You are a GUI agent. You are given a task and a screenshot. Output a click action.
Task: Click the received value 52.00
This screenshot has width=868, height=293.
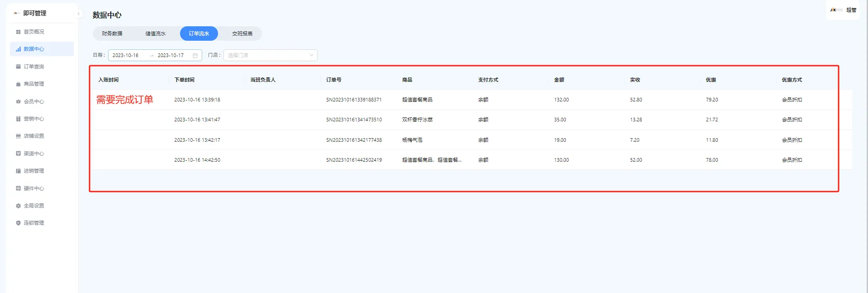(x=636, y=160)
